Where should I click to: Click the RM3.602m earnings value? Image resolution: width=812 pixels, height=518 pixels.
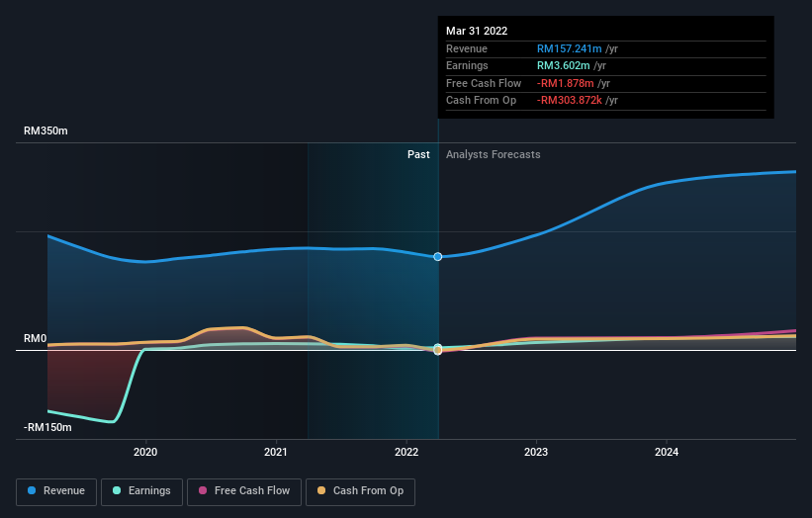click(x=564, y=65)
